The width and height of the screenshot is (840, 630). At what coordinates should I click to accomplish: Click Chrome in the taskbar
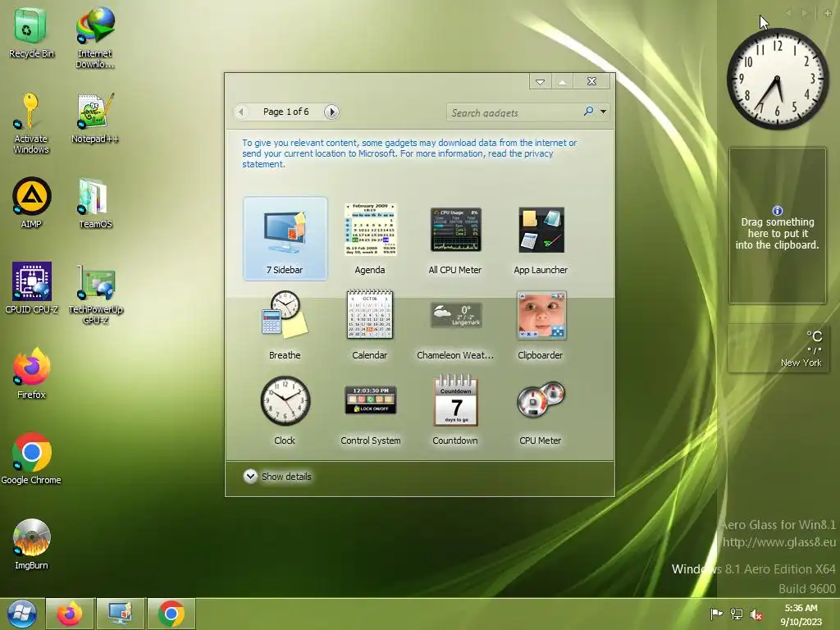(x=171, y=614)
